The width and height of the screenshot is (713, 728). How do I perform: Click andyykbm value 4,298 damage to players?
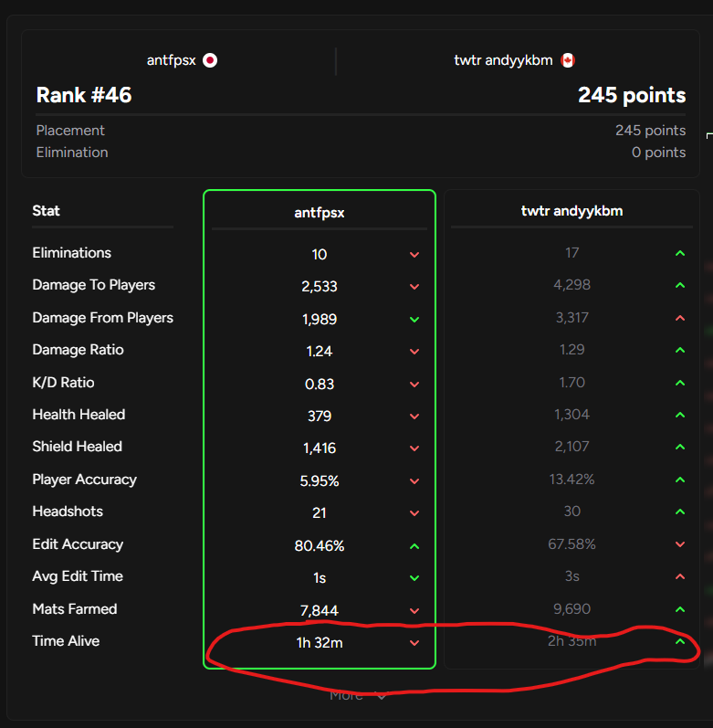point(572,285)
